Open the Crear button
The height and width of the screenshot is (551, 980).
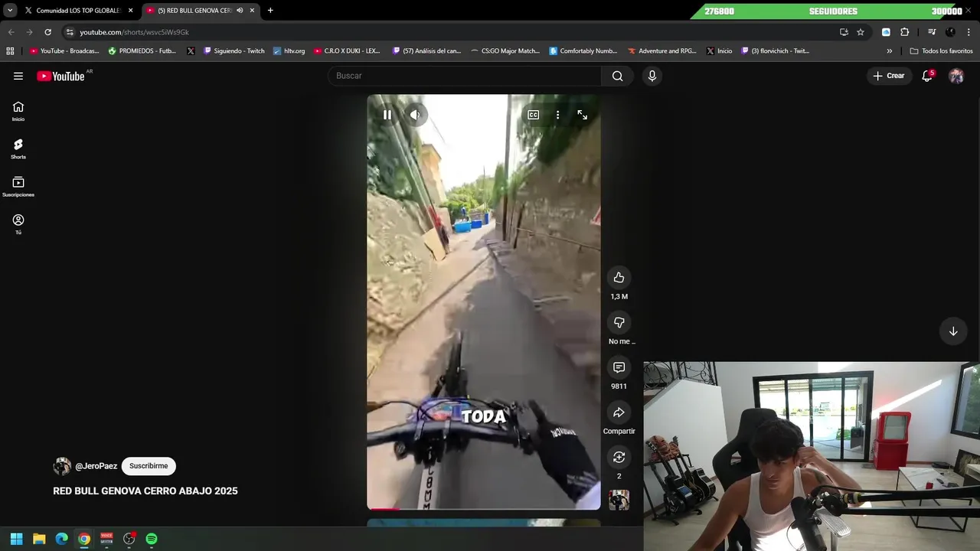point(889,76)
